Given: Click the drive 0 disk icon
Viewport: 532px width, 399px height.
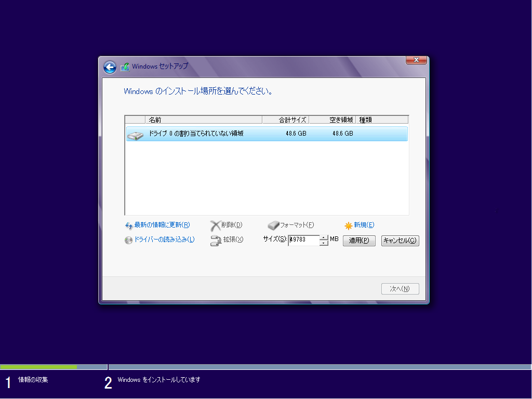Looking at the screenshot, I should pos(135,135).
